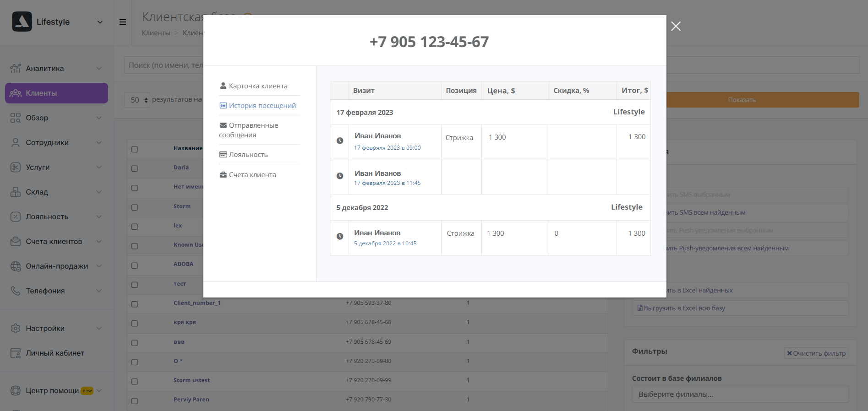This screenshot has width=868, height=411.
Task: Open the Analytics (Аналитика) sidebar icon
Action: pos(16,69)
